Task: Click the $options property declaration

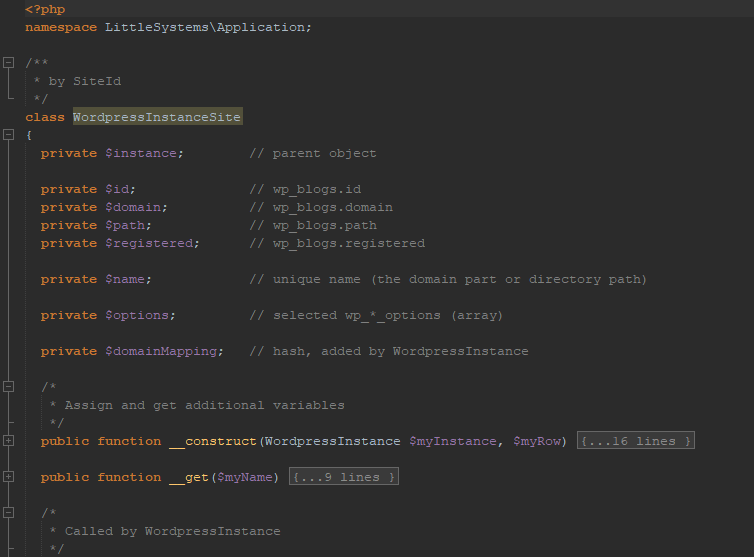Action: (x=140, y=315)
